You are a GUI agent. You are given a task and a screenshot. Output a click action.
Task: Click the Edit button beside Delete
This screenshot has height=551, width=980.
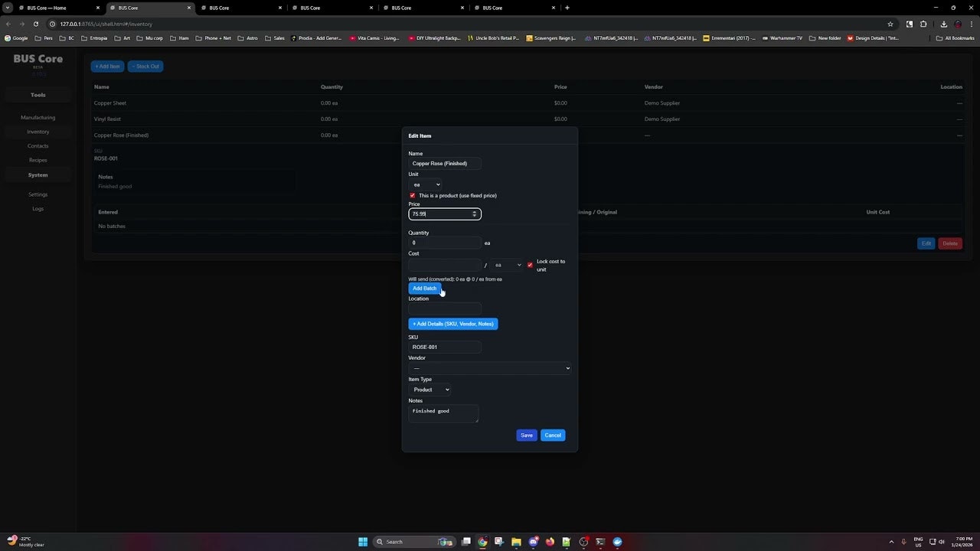tap(926, 243)
